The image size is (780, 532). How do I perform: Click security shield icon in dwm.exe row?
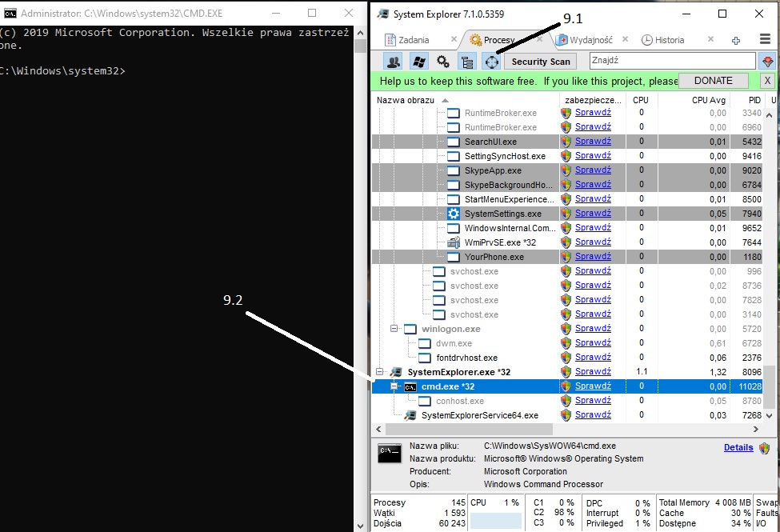coord(566,343)
